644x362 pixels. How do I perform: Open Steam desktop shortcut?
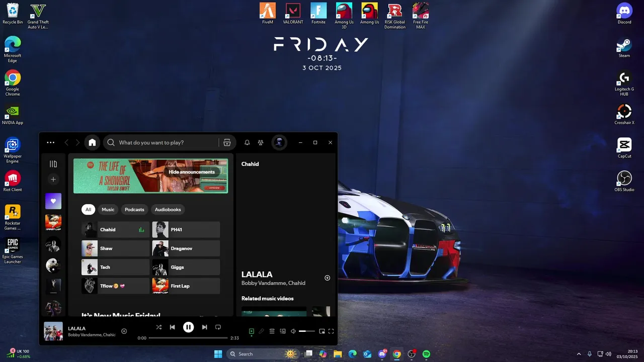point(624,47)
